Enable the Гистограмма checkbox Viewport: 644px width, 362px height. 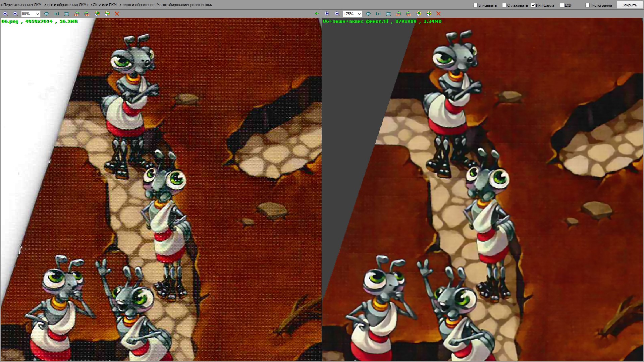pyautogui.click(x=587, y=5)
